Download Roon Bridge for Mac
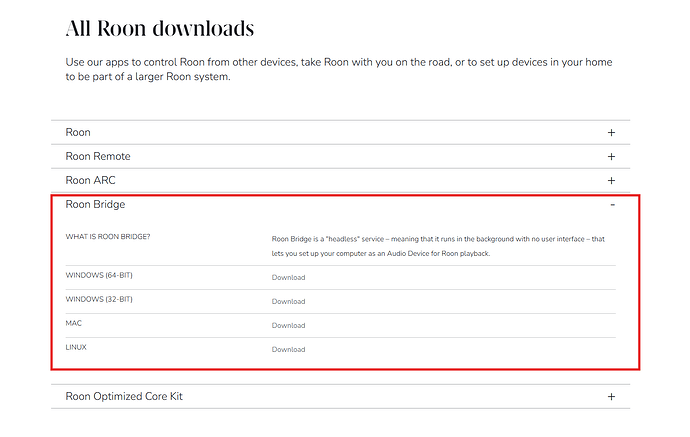This screenshot has height=437, width=690. tap(288, 326)
